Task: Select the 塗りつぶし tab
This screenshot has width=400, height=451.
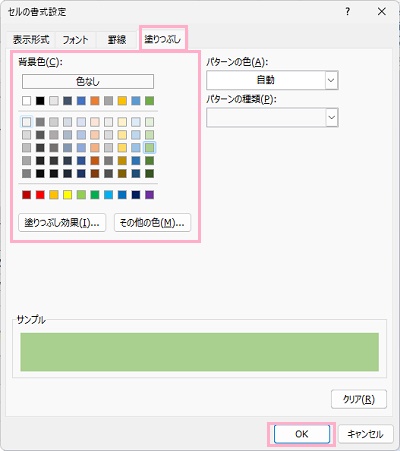Action: coord(163,39)
